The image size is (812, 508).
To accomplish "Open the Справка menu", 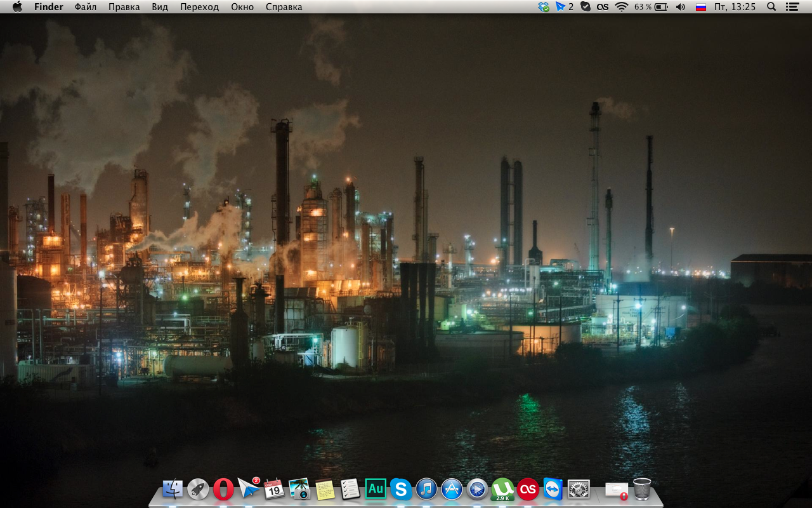I will pyautogui.click(x=284, y=7).
